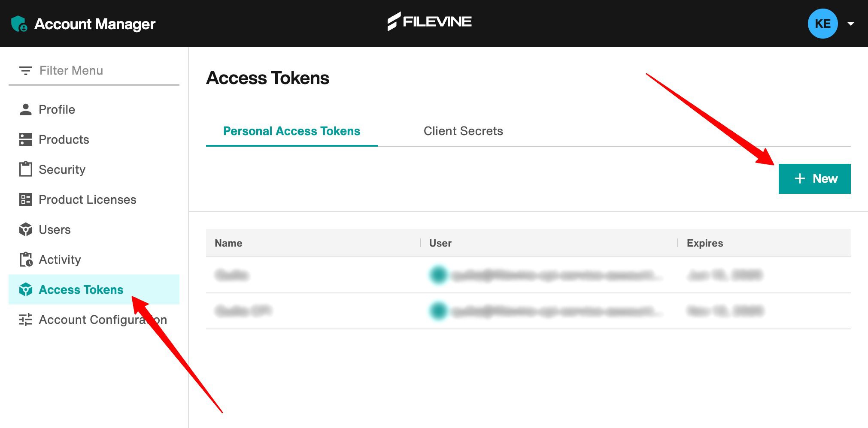Screen dimensions: 868x428
Task: Select the Profile icon in the sidebar
Action: (25, 109)
